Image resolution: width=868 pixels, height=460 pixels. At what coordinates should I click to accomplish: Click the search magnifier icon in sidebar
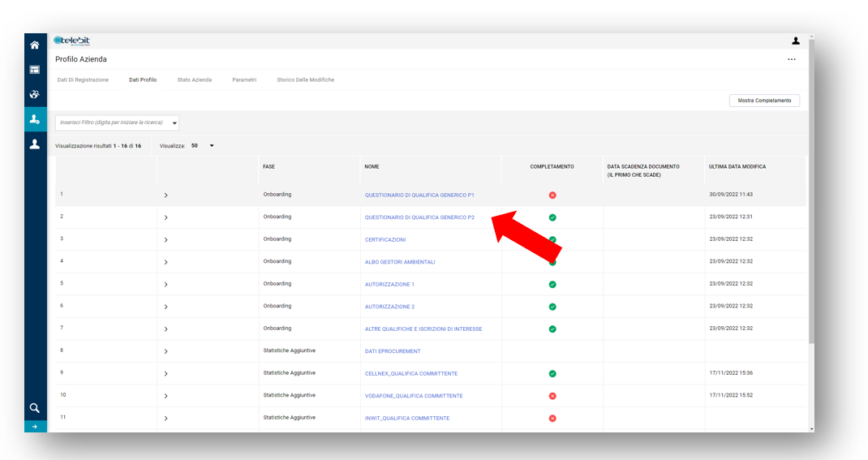[35, 408]
